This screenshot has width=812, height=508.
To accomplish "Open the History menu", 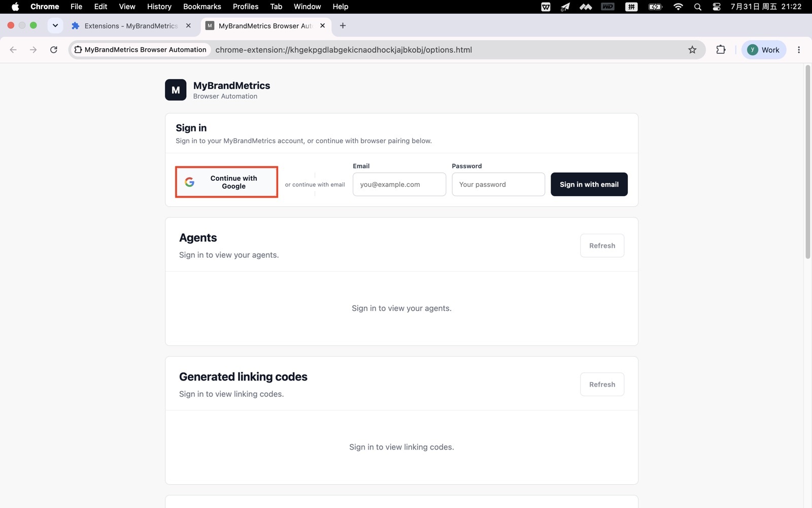I will tap(159, 7).
